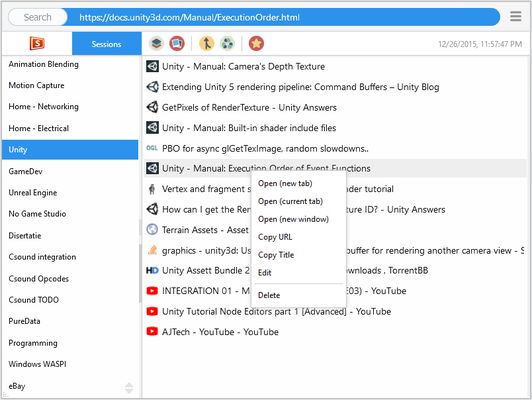The image size is (532, 400).
Task: Open the Windows WASPI session
Action: 70,364
